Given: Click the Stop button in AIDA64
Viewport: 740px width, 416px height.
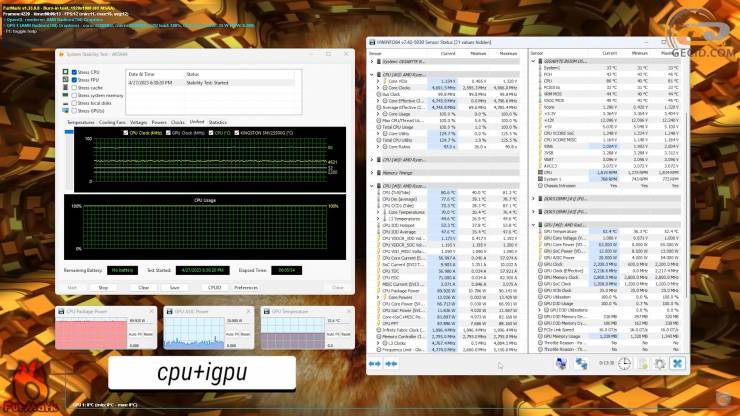Looking at the screenshot, I should pos(103,288).
